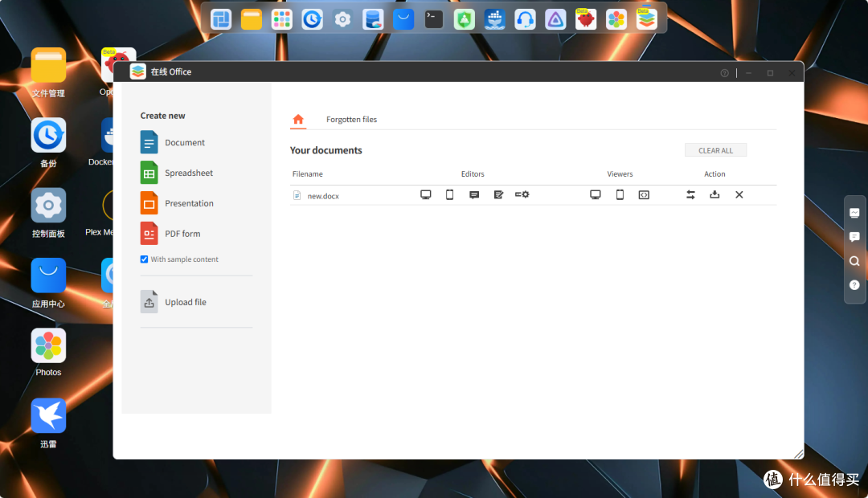The width and height of the screenshot is (868, 498).
Task: Open the home tab icon
Action: coord(298,119)
